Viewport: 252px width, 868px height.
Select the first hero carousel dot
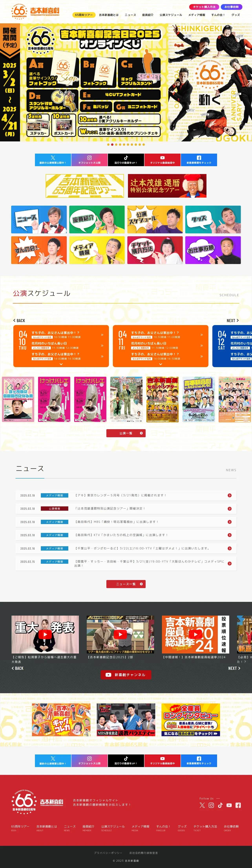tap(108, 144)
